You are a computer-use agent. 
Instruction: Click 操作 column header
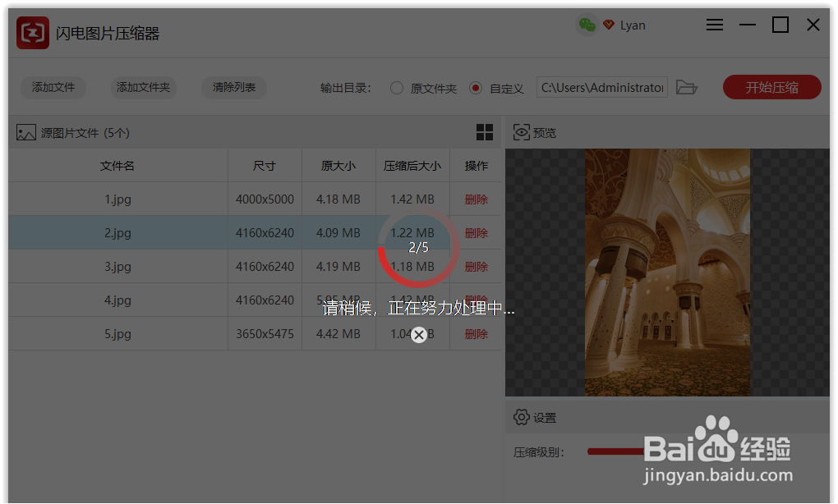click(477, 166)
